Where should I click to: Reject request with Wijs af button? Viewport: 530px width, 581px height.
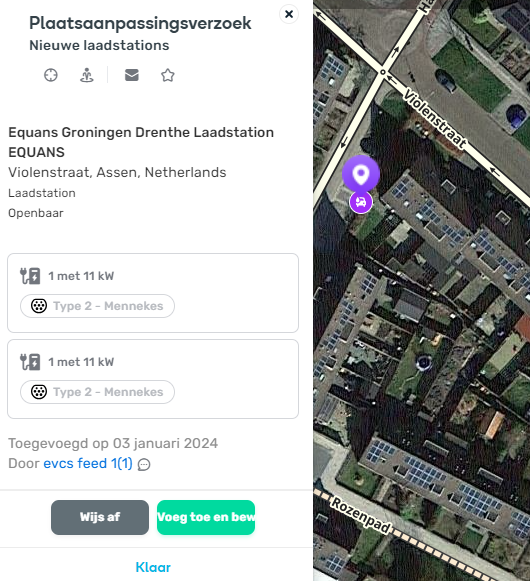point(100,517)
